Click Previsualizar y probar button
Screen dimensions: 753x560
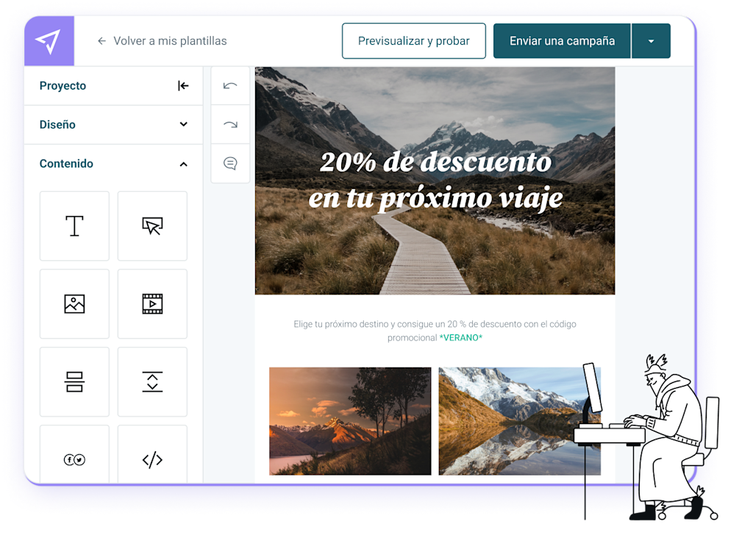tap(413, 41)
